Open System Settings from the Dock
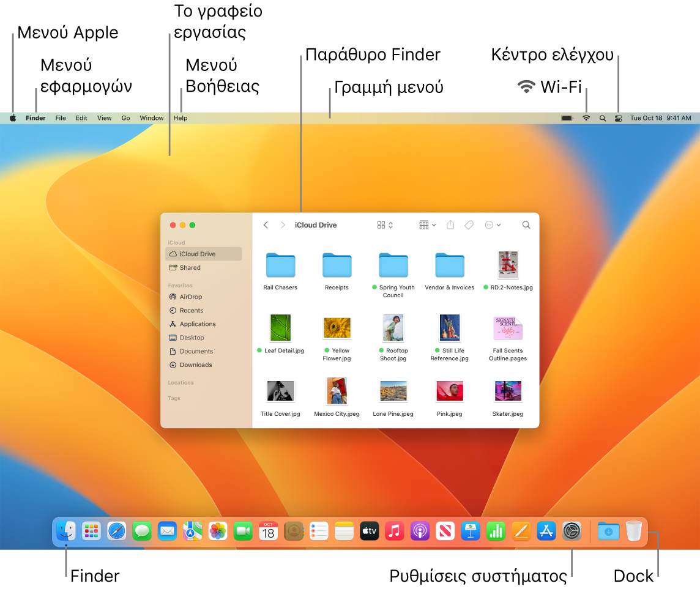 click(x=572, y=531)
